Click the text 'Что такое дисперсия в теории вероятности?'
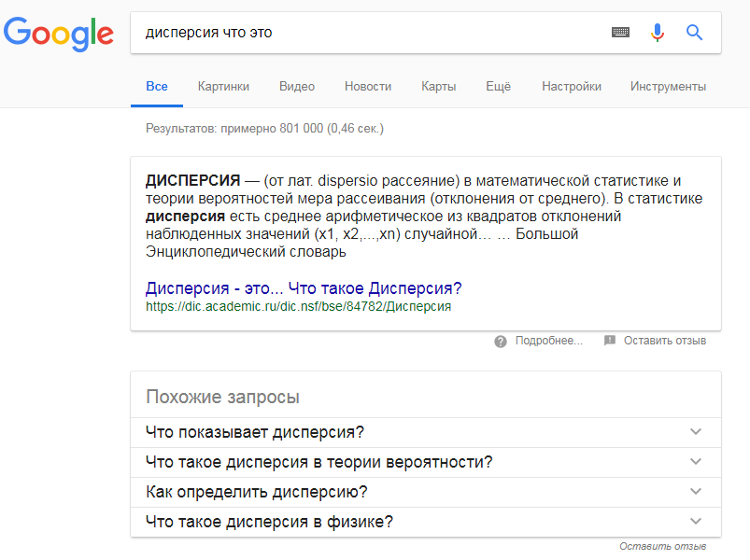 point(319,462)
